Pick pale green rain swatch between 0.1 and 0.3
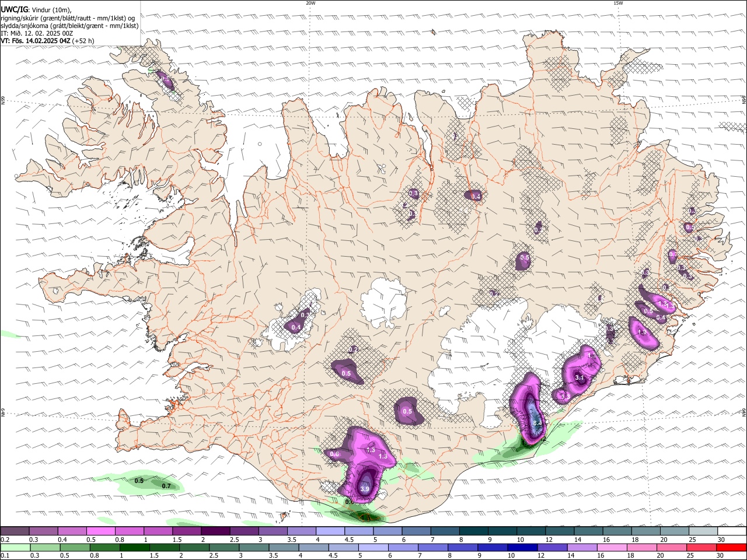 click(15, 547)
